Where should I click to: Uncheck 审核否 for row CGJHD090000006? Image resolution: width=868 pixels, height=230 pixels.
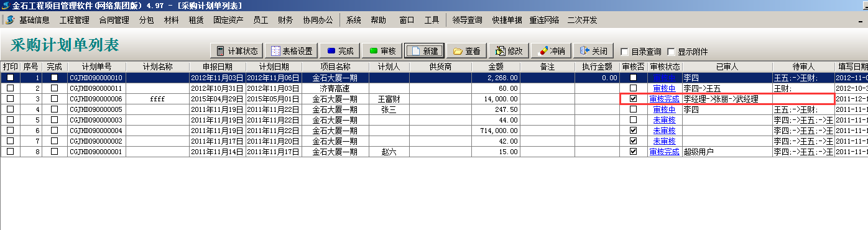pos(633,98)
